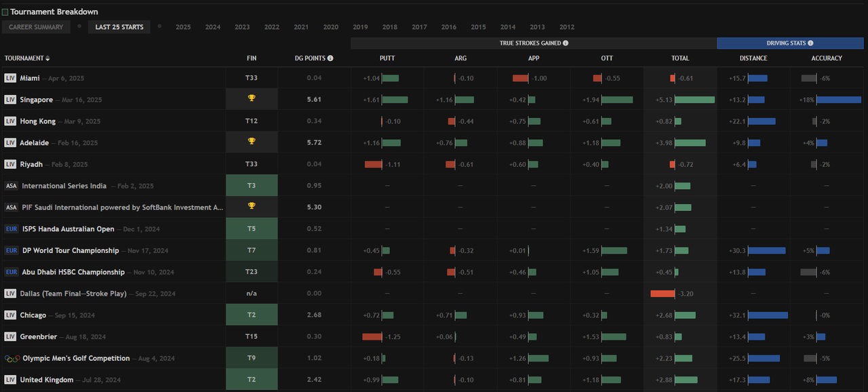868x392 pixels.
Task: Click the Singapore trophy icon
Action: coord(252,99)
